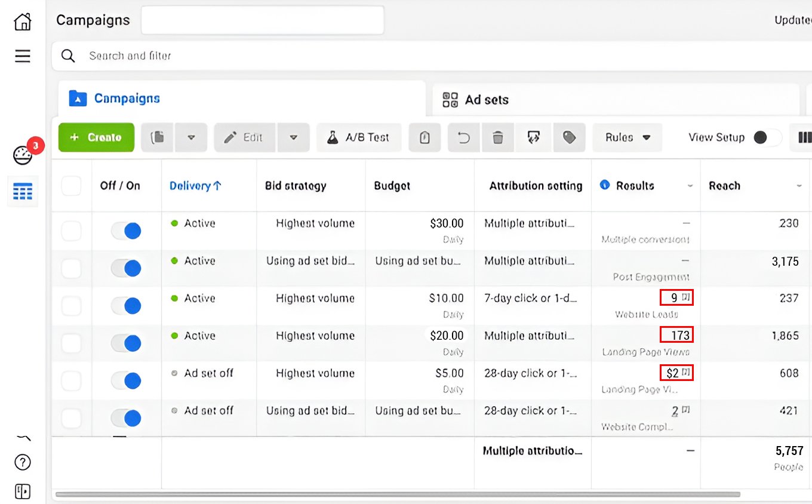
Task: Click the green Create button
Action: (x=96, y=137)
